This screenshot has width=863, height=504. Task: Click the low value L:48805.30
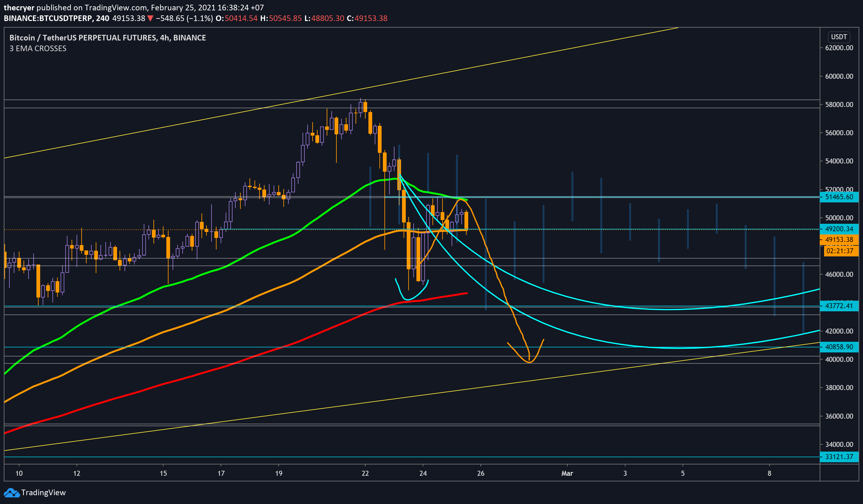tap(324, 18)
